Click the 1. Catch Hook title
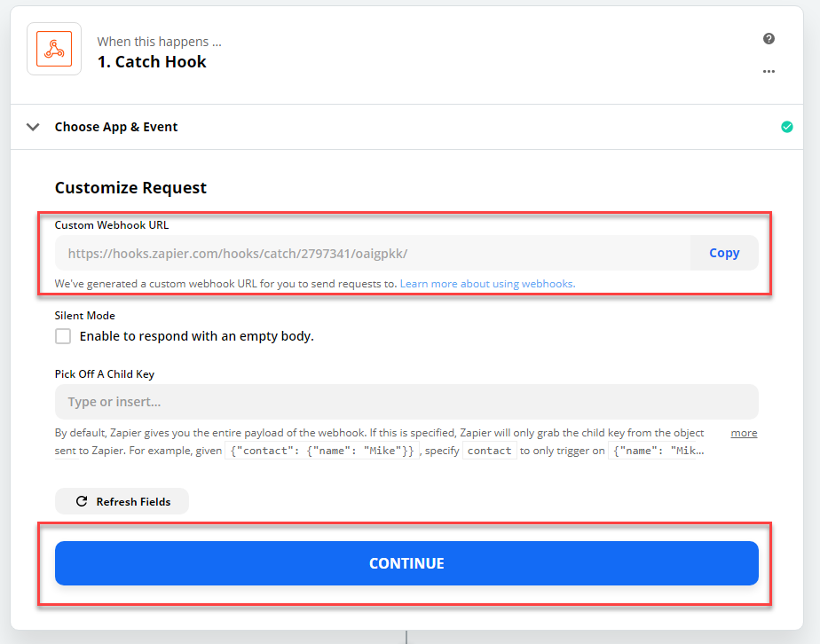820x644 pixels. [x=152, y=62]
